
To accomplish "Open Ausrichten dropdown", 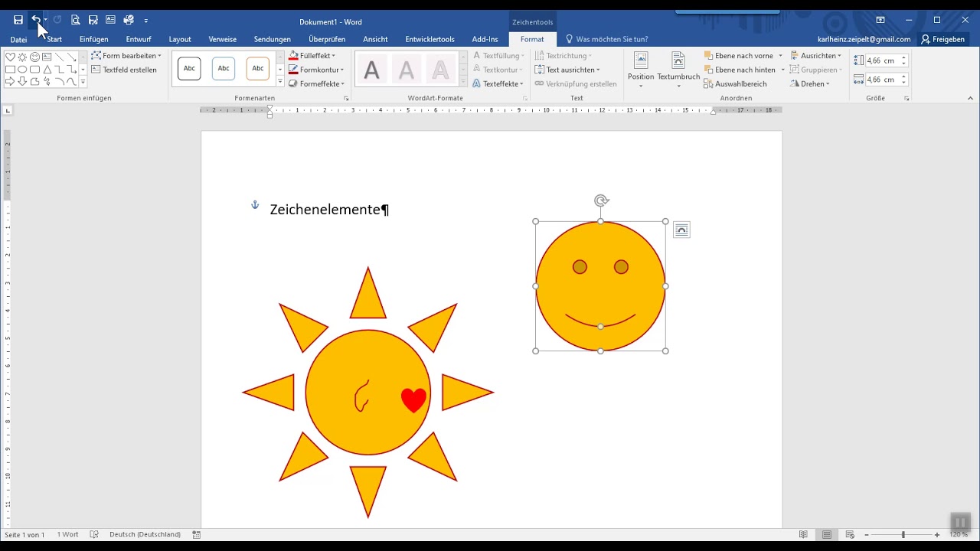I will (x=816, y=56).
